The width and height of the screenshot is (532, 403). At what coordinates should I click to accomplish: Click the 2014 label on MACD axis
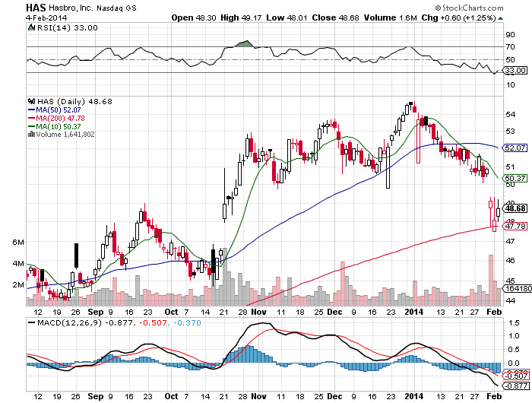tap(414, 396)
